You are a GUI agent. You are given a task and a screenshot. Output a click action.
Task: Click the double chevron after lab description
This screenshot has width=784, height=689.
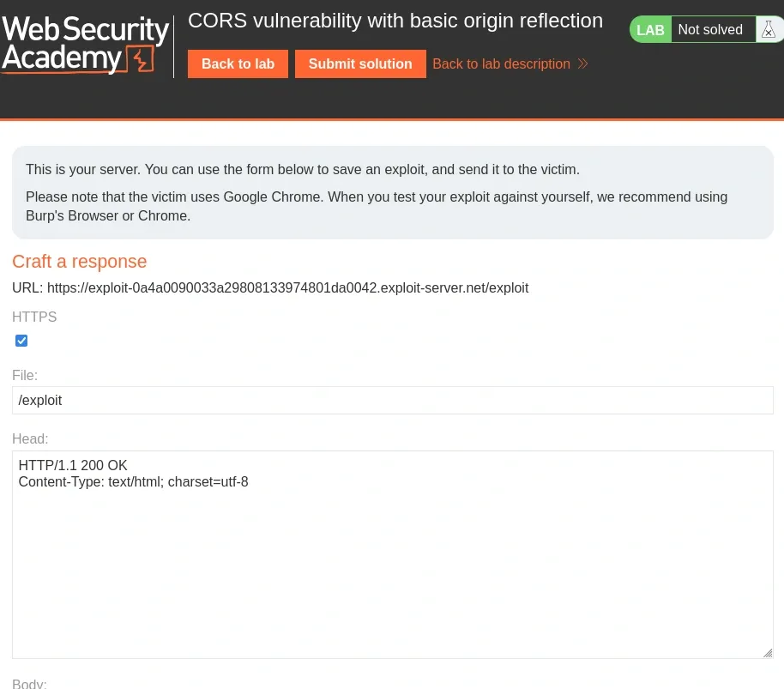(x=582, y=63)
